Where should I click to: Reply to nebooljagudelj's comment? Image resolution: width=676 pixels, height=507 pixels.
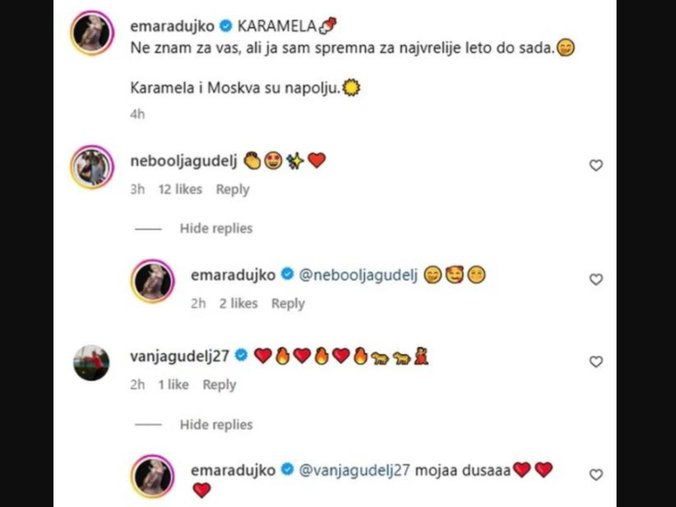[x=232, y=189]
